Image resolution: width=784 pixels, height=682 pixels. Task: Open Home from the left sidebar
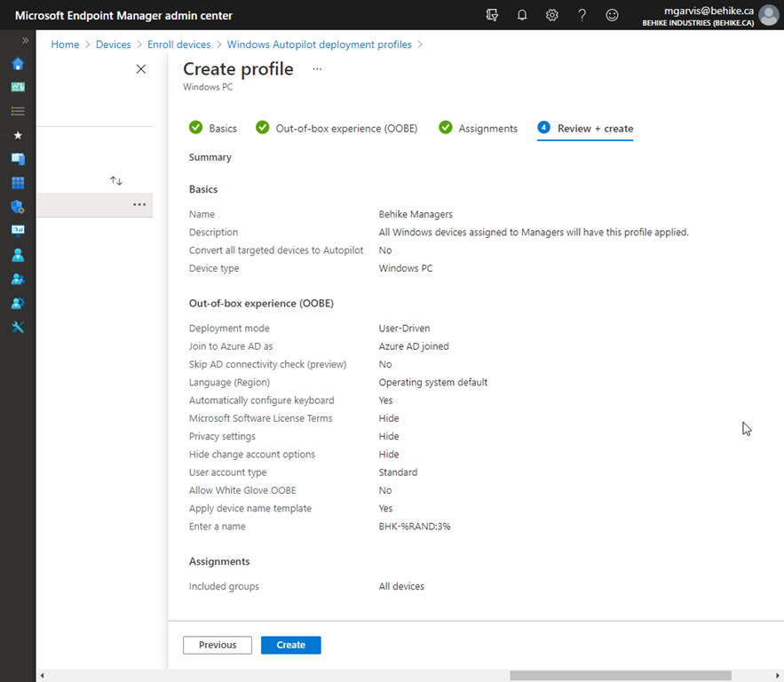(x=17, y=64)
